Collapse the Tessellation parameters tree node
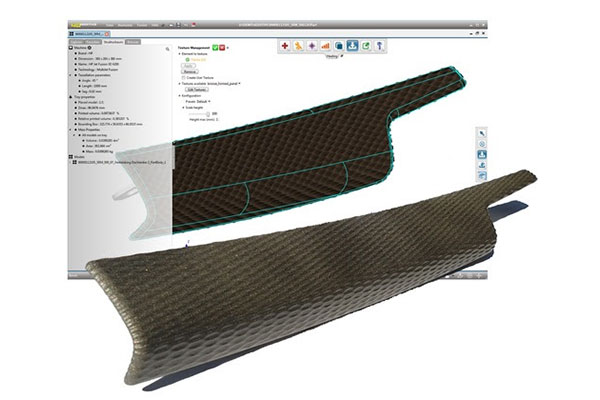This screenshot has width=600, height=400. click(70, 75)
